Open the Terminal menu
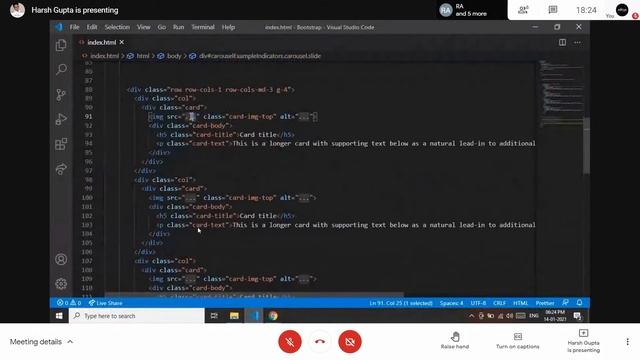The width and height of the screenshot is (640, 360). [203, 27]
